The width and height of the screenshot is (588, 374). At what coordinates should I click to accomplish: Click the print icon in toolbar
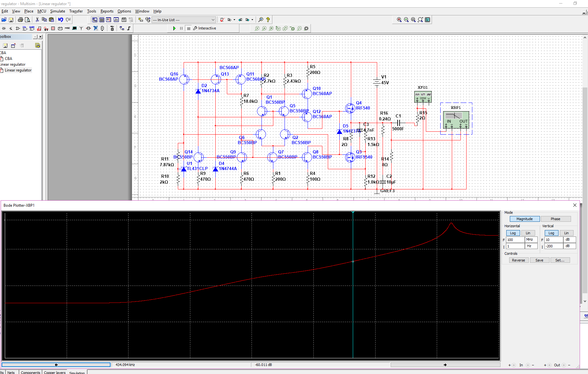click(21, 20)
